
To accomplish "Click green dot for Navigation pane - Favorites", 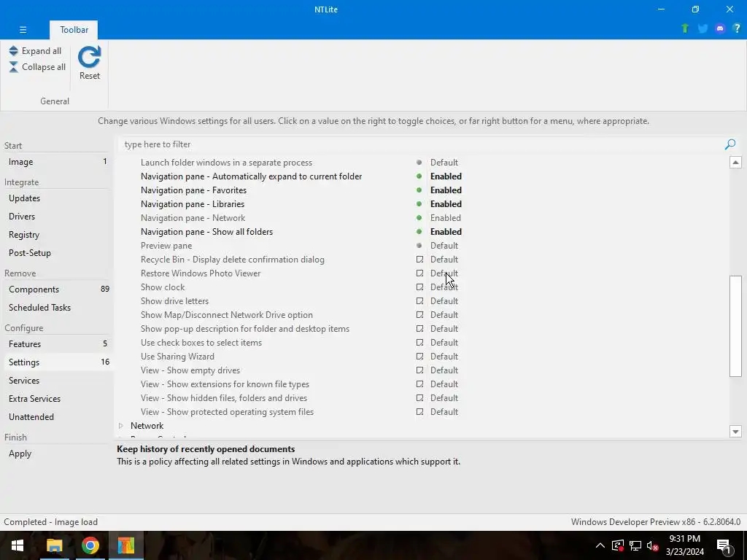I will point(419,190).
